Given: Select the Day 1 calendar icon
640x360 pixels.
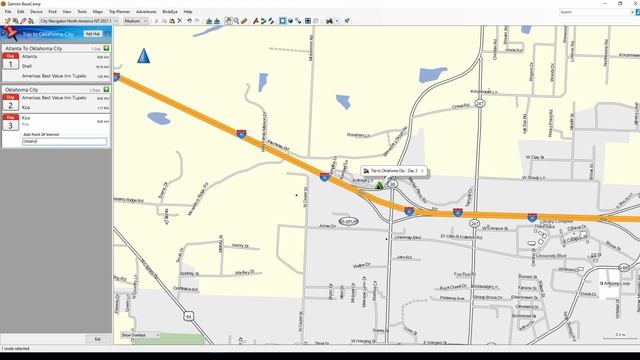Looking at the screenshot, I should coord(11,61).
